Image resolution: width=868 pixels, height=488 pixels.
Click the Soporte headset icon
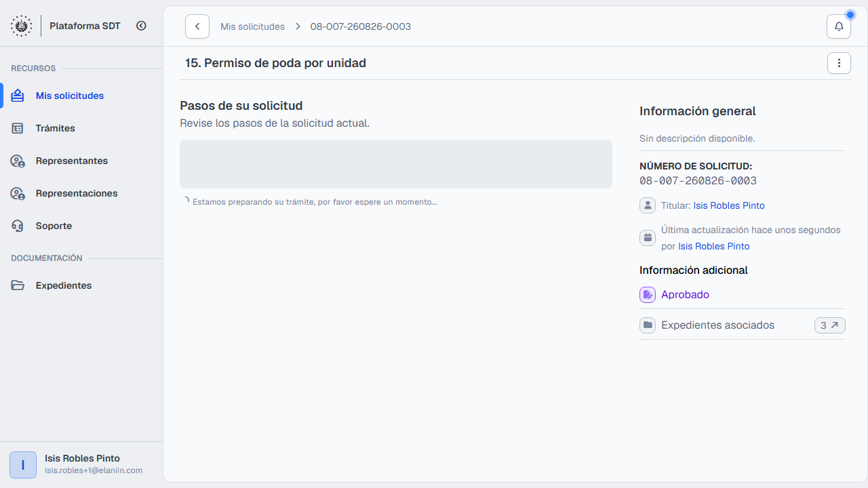18,226
